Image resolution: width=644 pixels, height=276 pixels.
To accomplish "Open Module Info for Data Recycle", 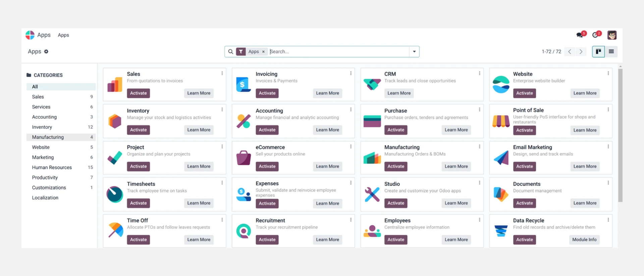I will pyautogui.click(x=584, y=239).
